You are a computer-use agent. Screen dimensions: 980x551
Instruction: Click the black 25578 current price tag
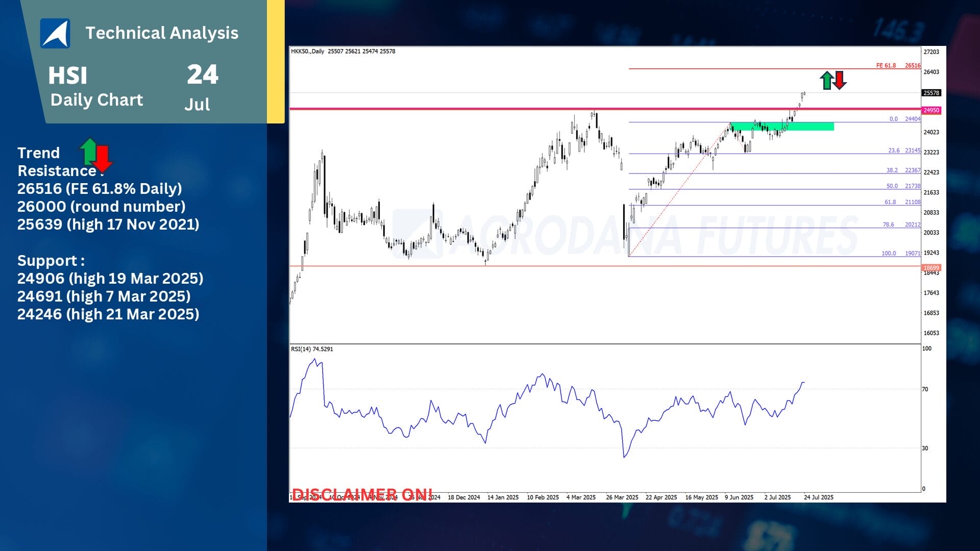tap(931, 93)
